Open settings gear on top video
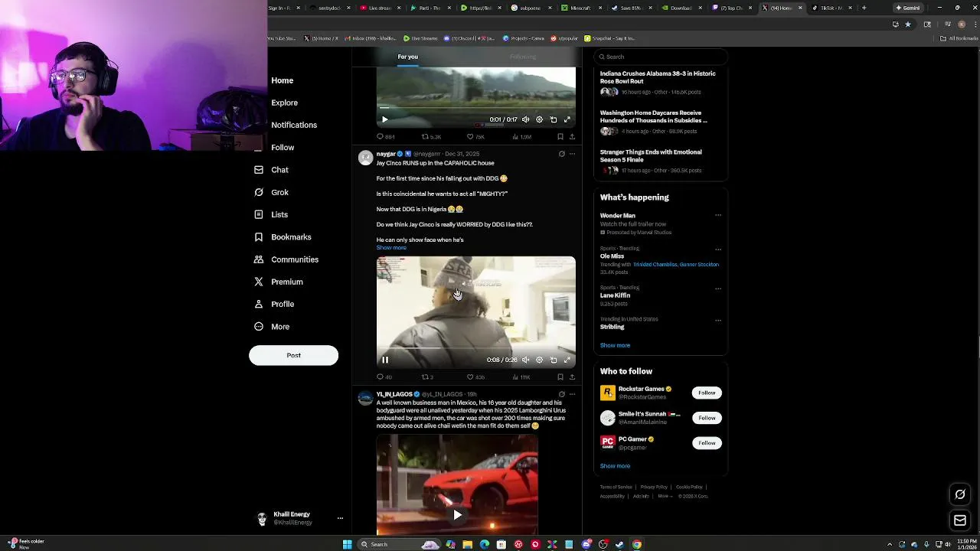 pyautogui.click(x=539, y=119)
